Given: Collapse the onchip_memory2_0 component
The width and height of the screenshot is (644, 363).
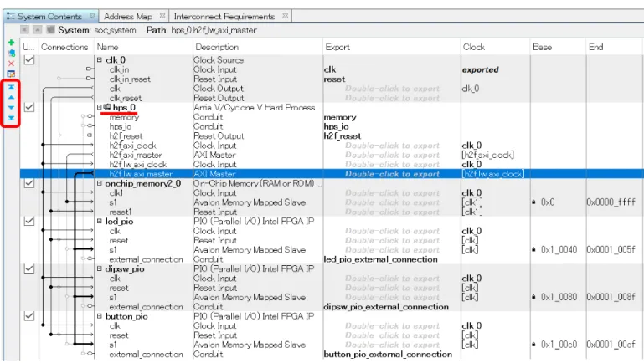Looking at the screenshot, I should click(x=100, y=183).
